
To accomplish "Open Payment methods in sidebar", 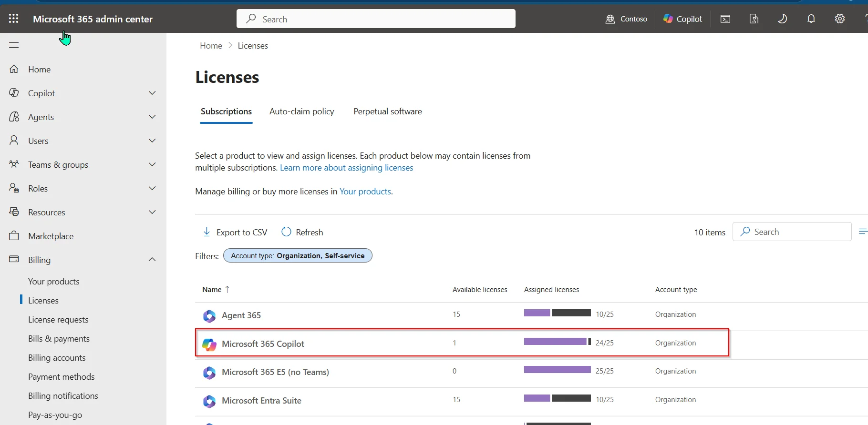I will pos(61,377).
